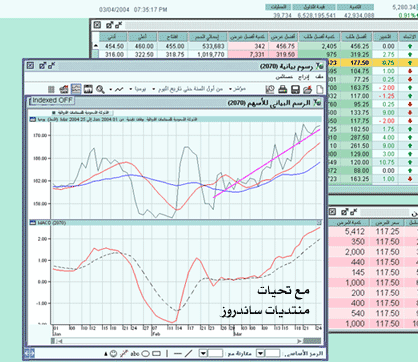Click the new document icon in chart toolbar
The height and width of the screenshot is (362, 418).
319,89
